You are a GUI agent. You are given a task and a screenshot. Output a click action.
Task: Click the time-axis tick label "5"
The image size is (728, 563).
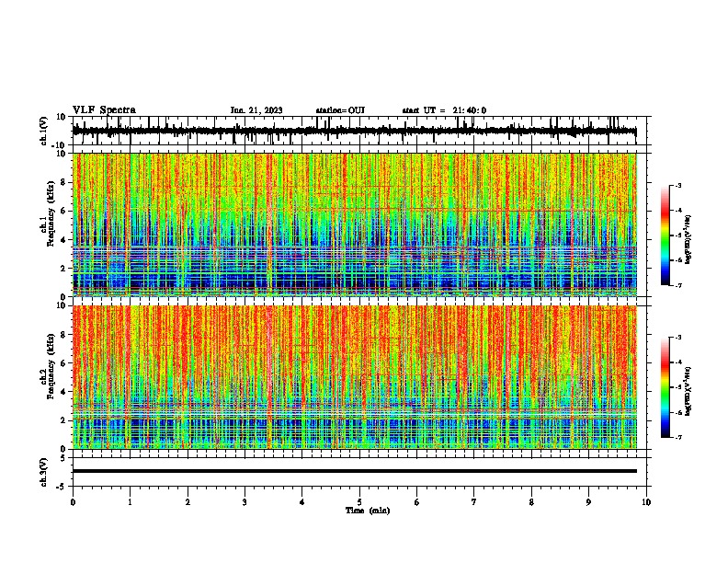pos(359,502)
